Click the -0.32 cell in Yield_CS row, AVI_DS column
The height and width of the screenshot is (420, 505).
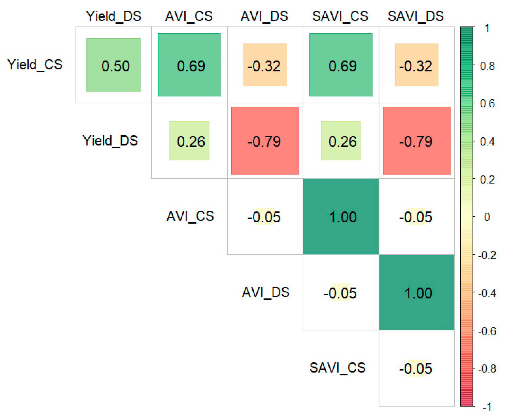point(265,65)
